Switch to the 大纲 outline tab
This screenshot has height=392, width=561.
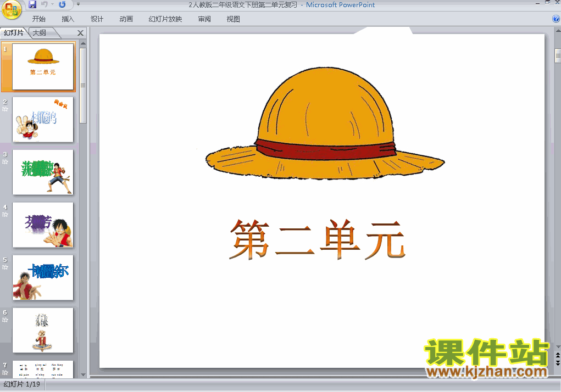pos(40,33)
